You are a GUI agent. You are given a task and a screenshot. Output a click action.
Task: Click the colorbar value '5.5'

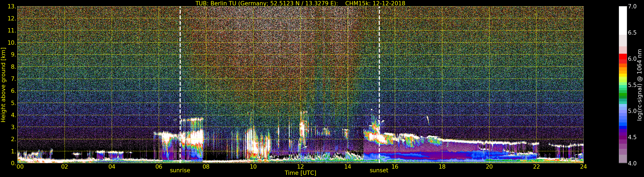point(632,85)
